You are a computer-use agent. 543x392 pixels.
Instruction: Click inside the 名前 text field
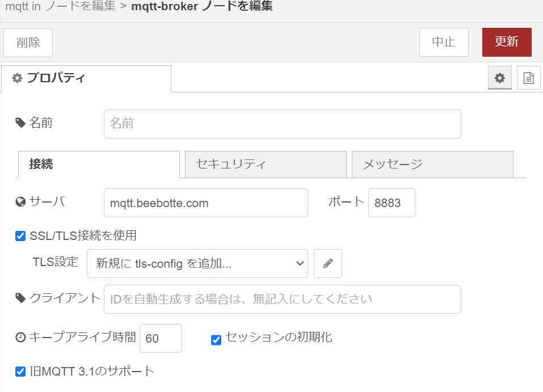[282, 123]
